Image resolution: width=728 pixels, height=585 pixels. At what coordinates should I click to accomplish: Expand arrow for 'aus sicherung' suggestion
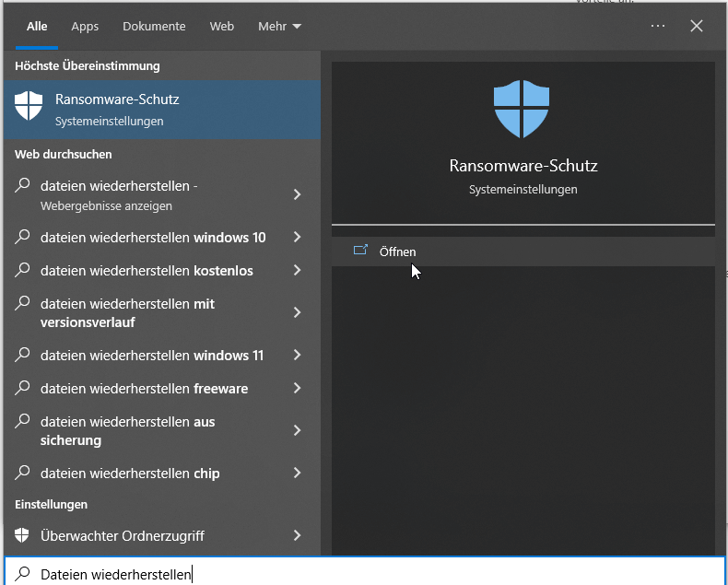297,430
